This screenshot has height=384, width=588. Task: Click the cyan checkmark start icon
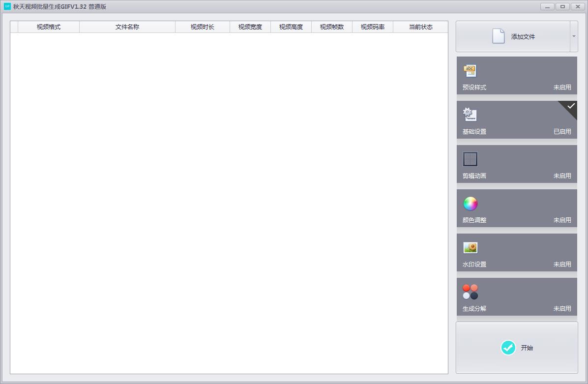click(x=508, y=348)
